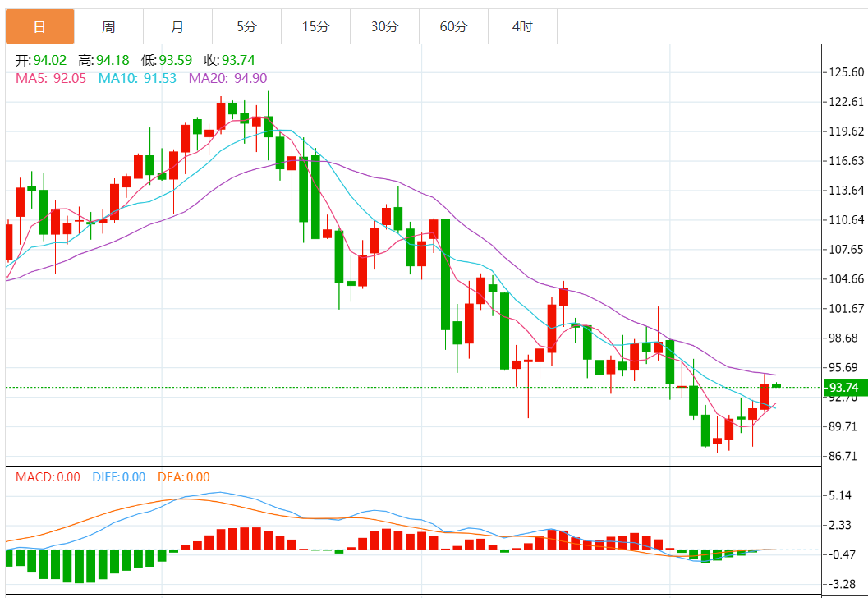Click the 125.60 price axis label
The width and height of the screenshot is (868, 598).
tap(847, 72)
